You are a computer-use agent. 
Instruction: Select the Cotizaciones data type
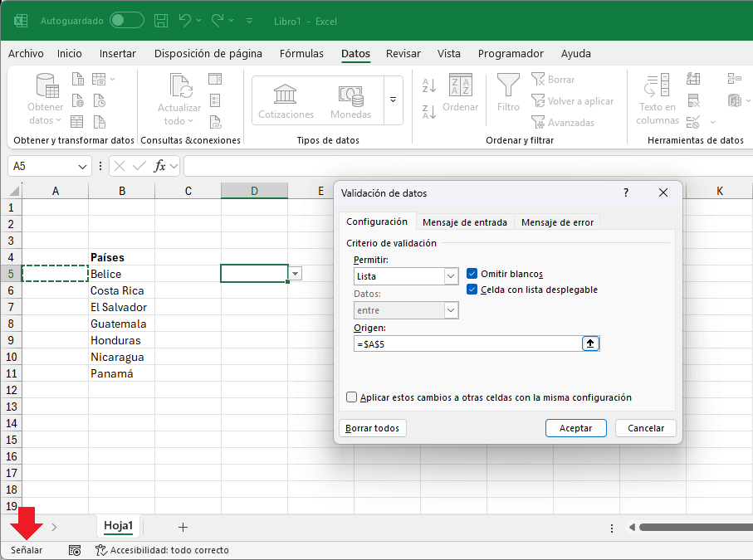point(286,101)
